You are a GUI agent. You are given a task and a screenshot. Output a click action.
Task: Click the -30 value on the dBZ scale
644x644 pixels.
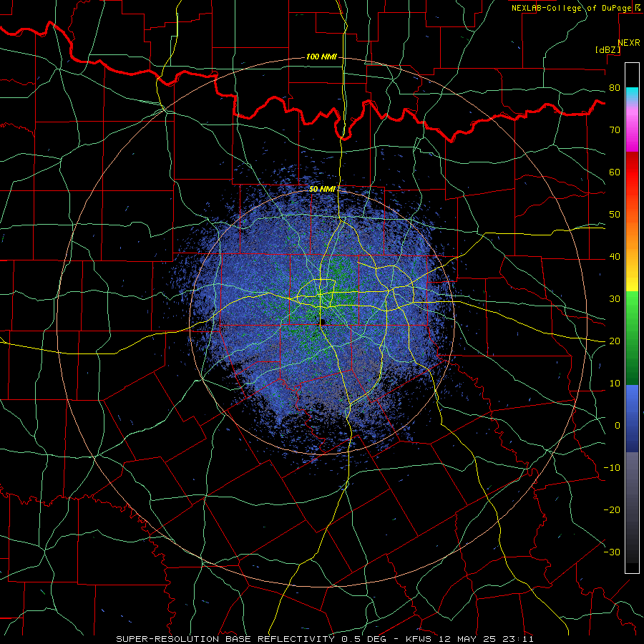(612, 552)
